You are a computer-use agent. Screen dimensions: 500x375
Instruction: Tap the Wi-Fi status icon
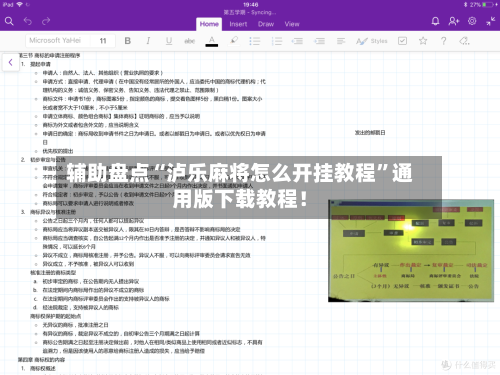[x=19, y=5]
